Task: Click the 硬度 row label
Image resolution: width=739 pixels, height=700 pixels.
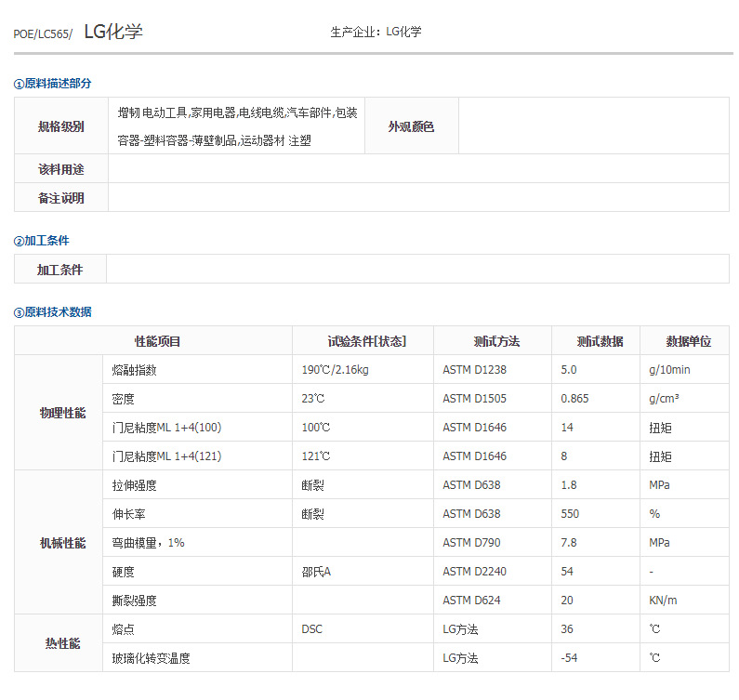Action: click(123, 572)
